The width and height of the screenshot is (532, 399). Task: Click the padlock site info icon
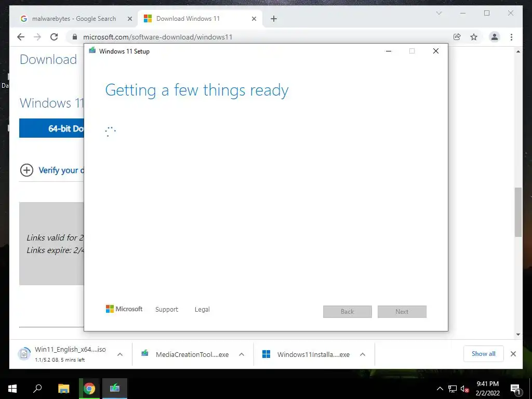[x=75, y=37]
